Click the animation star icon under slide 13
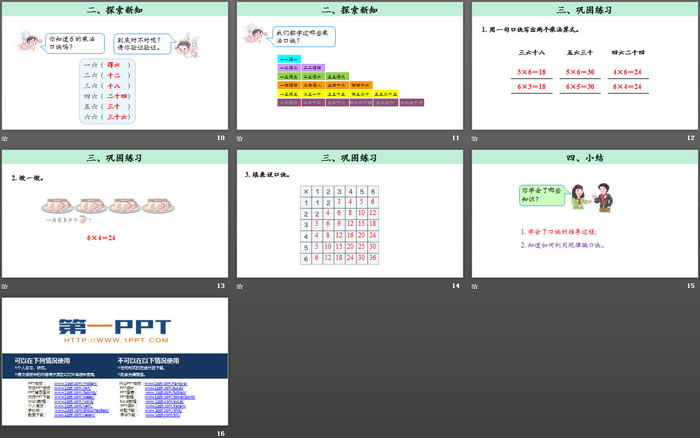The image size is (700, 438). 5,286
